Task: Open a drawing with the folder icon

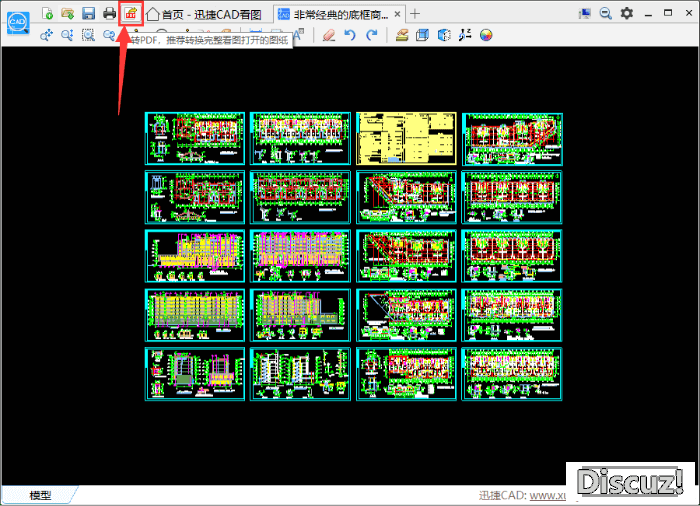Action: click(x=68, y=13)
